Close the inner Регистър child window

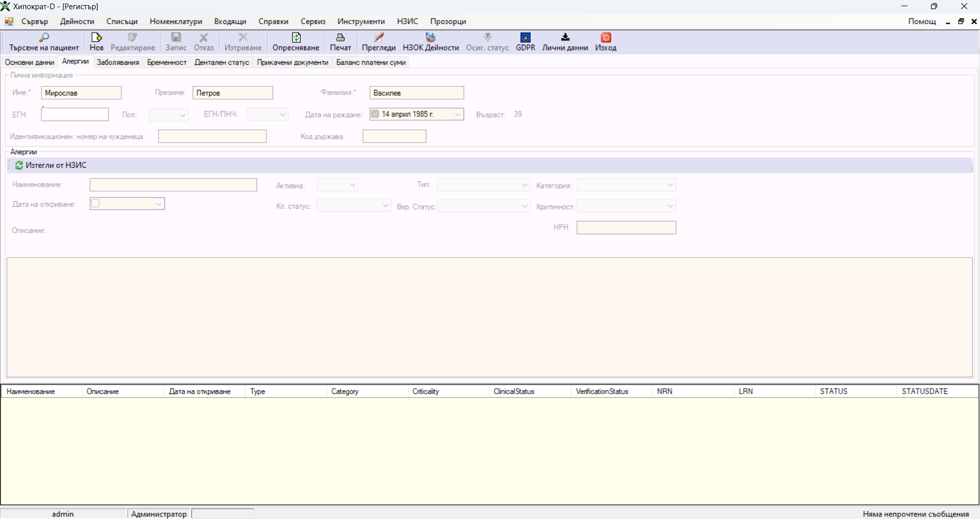click(974, 21)
